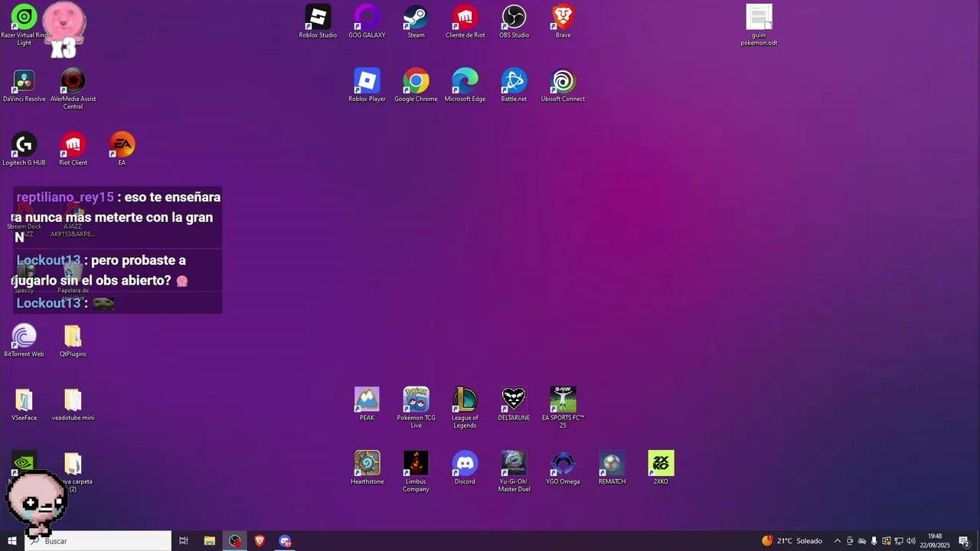Open Brave from the taskbar

coord(260,541)
